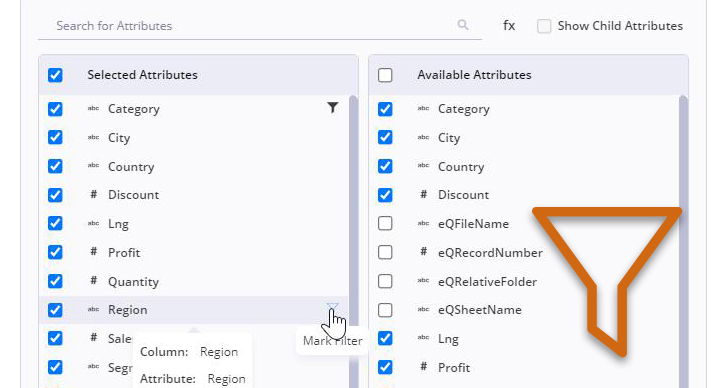The image size is (715, 388).
Task: Uncheck Region in Selected Attributes
Action: click(55, 310)
